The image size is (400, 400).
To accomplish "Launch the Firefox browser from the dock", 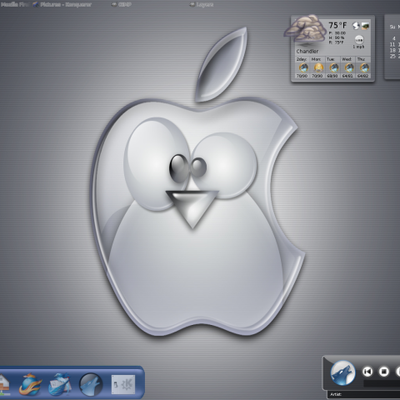I will pyautogui.click(x=30, y=384).
